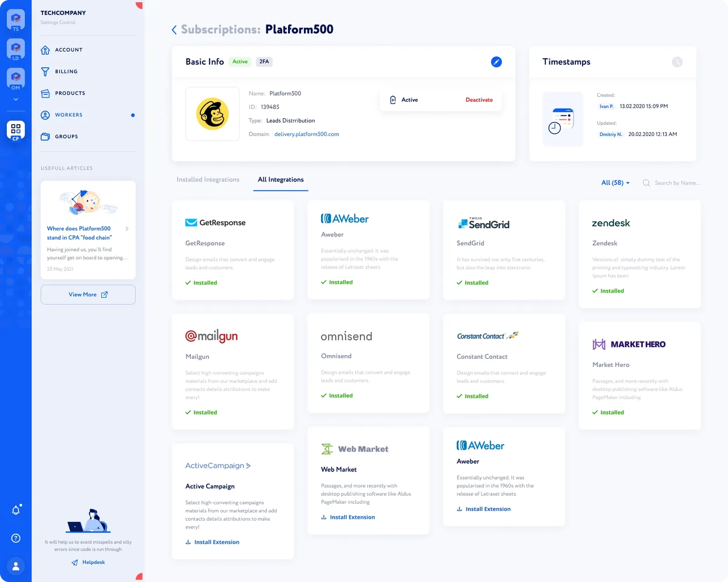728x582 pixels.
Task: Click the Account home icon
Action: [x=45, y=50]
